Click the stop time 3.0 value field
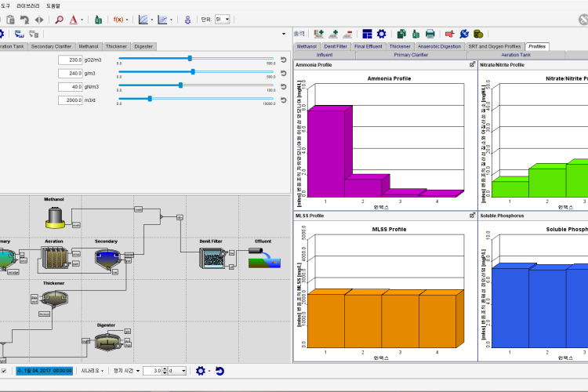This screenshot has height=392, width=588. [x=152, y=371]
